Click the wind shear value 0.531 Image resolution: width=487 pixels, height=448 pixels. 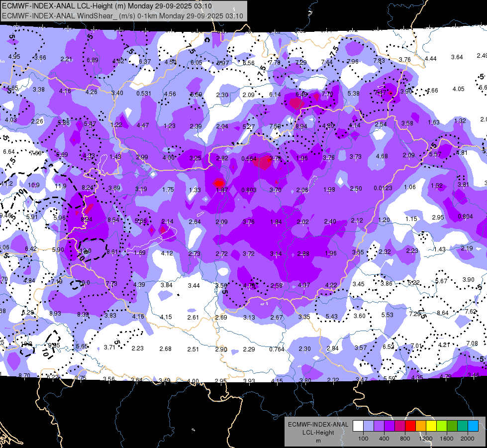pos(144,93)
